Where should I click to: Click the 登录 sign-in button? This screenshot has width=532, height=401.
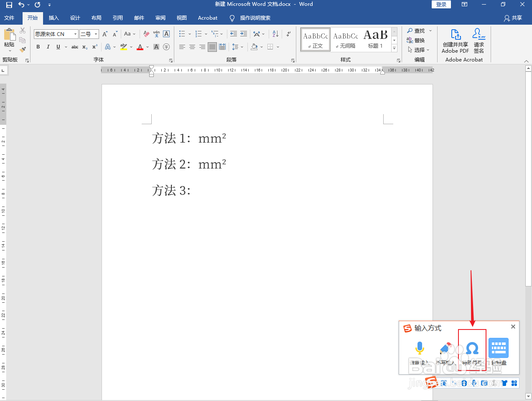[x=441, y=4]
